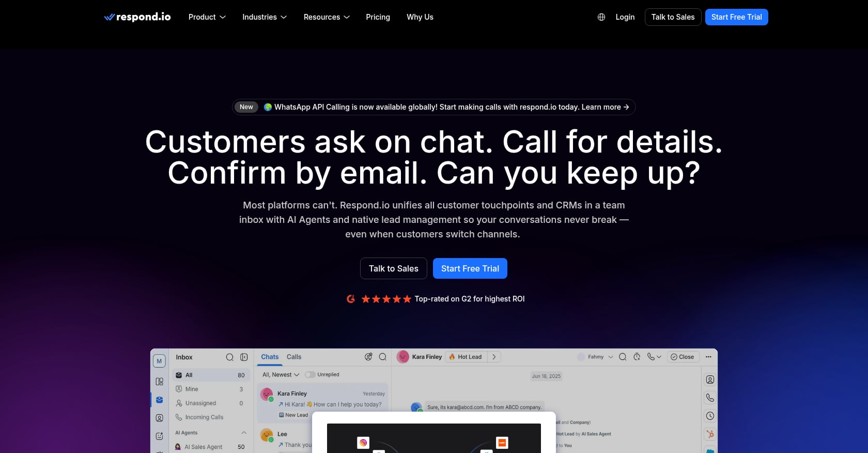Select the AI Sales Agent row
The height and width of the screenshot is (453, 868).
click(x=211, y=447)
